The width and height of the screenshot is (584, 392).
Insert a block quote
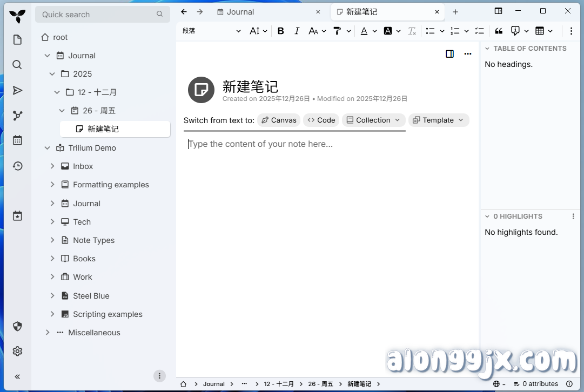pos(498,31)
